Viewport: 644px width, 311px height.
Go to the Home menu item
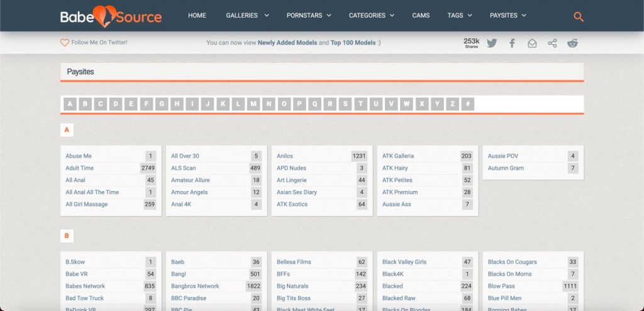coord(197,16)
